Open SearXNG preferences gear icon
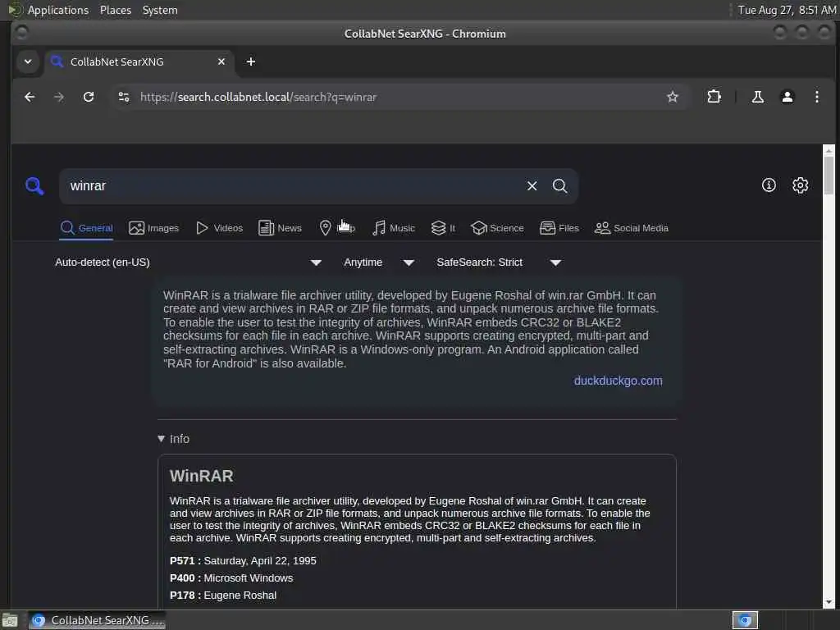This screenshot has height=630, width=840. coord(801,185)
